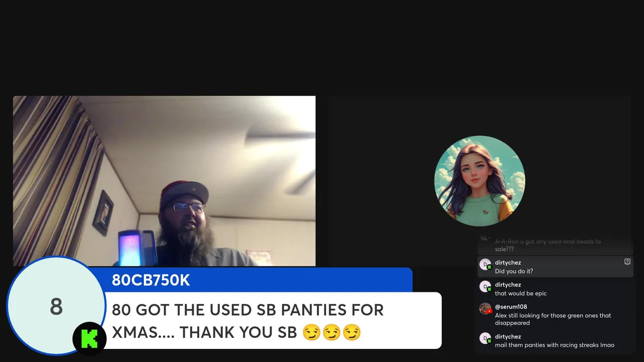Click the smirking emojis in the featured message
Screen dimensions: 644x362
(x=332, y=332)
